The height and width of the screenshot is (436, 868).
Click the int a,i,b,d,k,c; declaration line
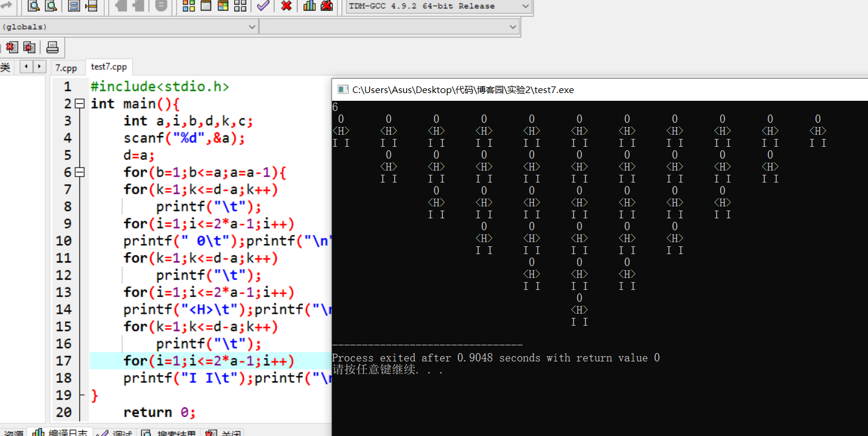pyautogui.click(x=188, y=121)
